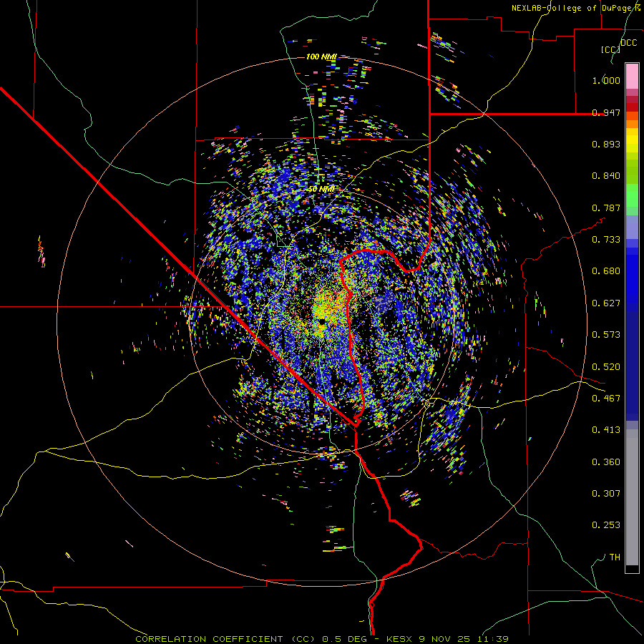The width and height of the screenshot is (644, 644).
Task: Click the 9 NOV 25 date text
Action: [444, 639]
